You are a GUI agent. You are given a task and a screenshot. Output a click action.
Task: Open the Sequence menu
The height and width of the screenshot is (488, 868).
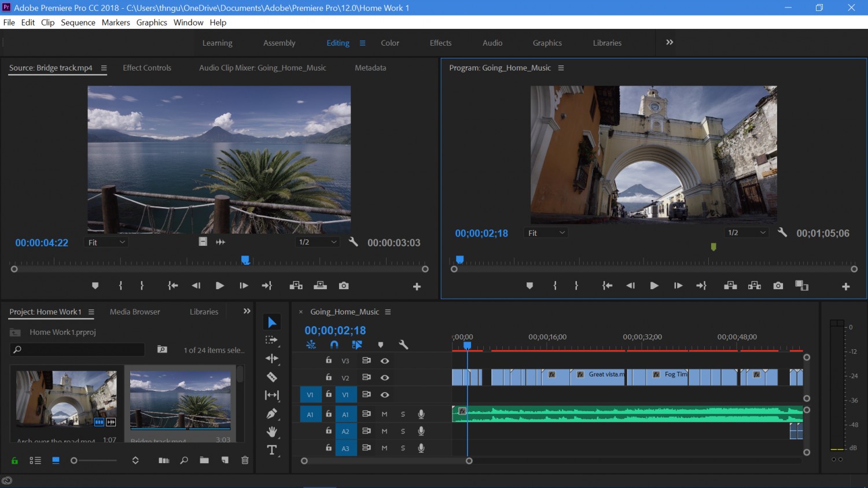pyautogui.click(x=78, y=23)
